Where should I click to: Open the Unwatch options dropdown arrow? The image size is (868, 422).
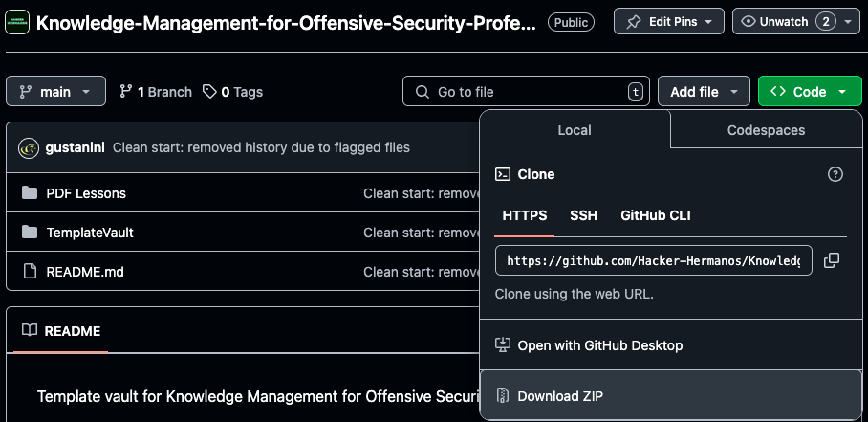848,22
